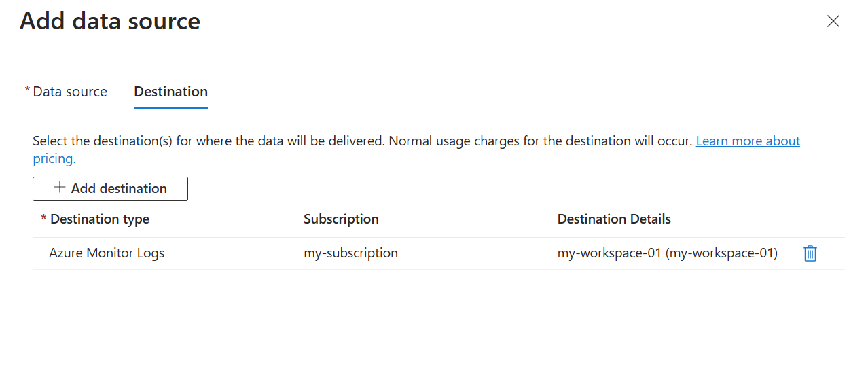The height and width of the screenshot is (392, 868).
Task: Click the red asterisk beside Destination type
Action: click(44, 217)
